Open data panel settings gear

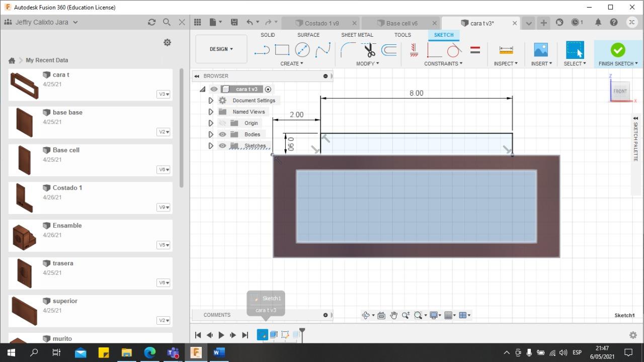(168, 43)
